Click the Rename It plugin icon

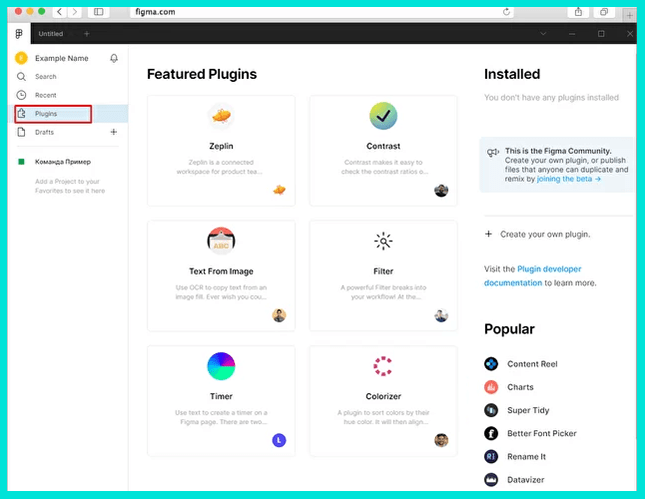[491, 457]
